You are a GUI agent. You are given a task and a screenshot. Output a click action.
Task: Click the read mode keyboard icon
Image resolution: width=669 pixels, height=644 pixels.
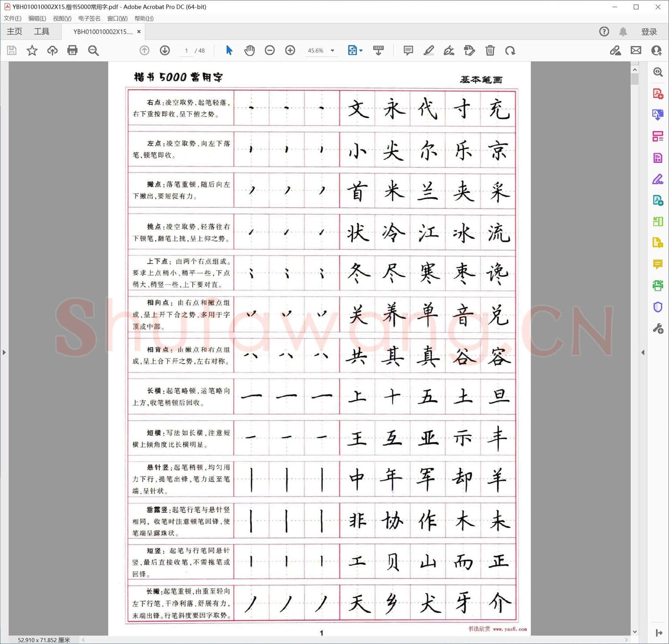coord(379,50)
